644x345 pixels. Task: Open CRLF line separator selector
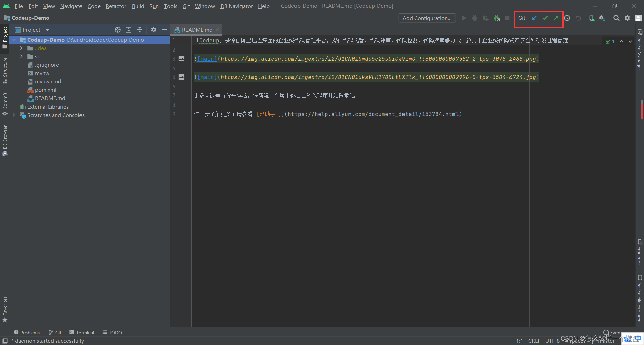(x=534, y=341)
